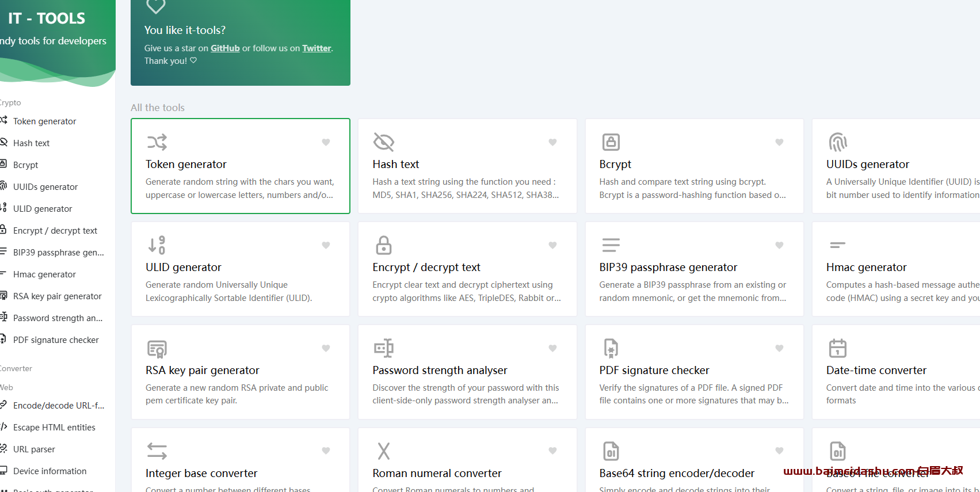This screenshot has height=492, width=980.
Task: Open URL parser from the sidebar
Action: (x=34, y=449)
